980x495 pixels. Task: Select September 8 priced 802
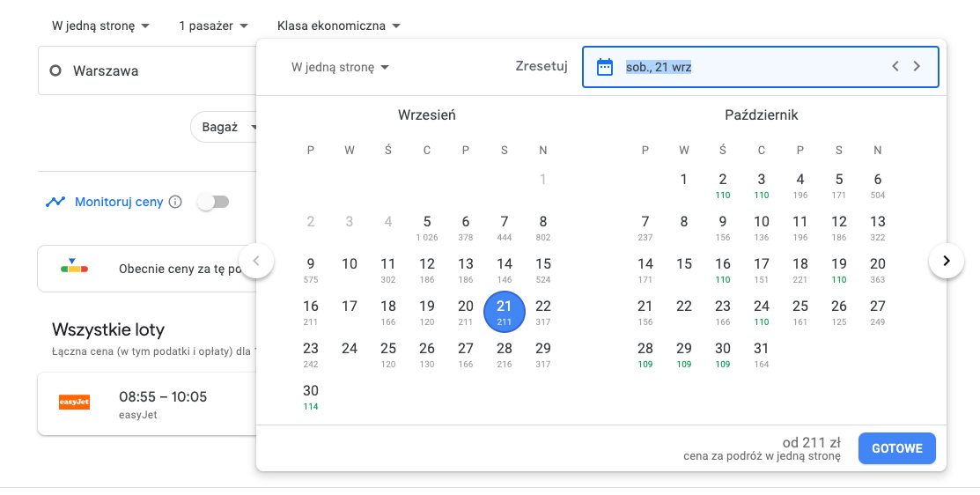pos(543,228)
